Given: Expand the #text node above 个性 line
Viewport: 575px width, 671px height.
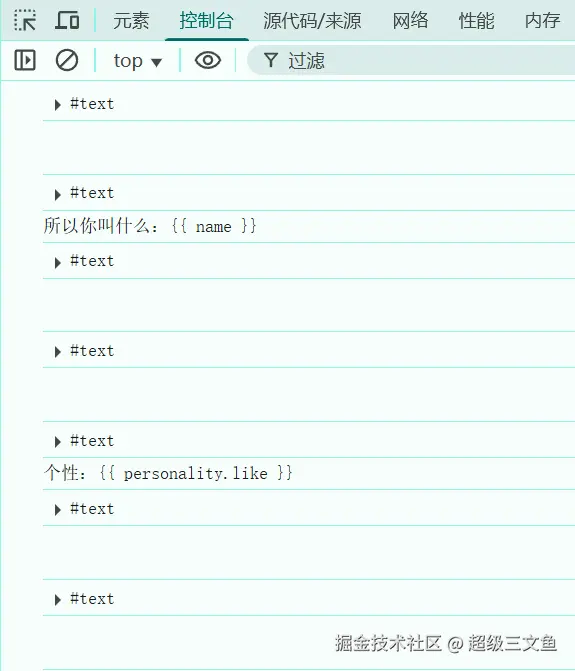Looking at the screenshot, I should (x=58, y=442).
